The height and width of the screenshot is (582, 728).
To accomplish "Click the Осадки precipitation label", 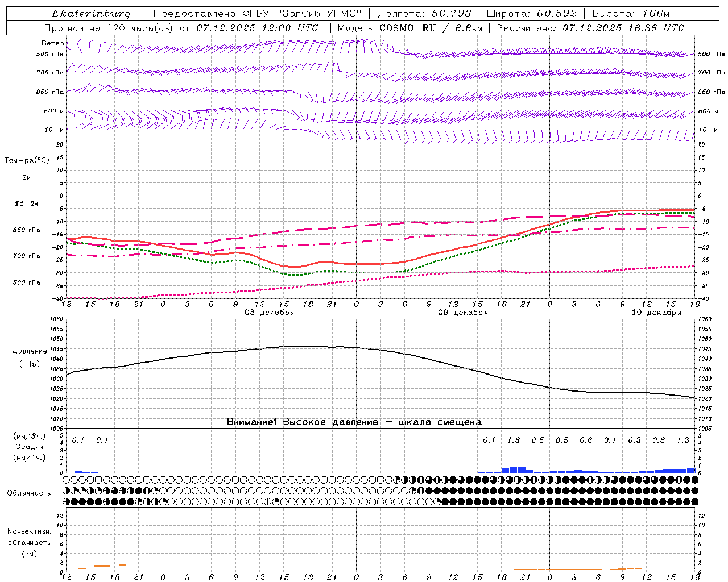I will [29, 447].
